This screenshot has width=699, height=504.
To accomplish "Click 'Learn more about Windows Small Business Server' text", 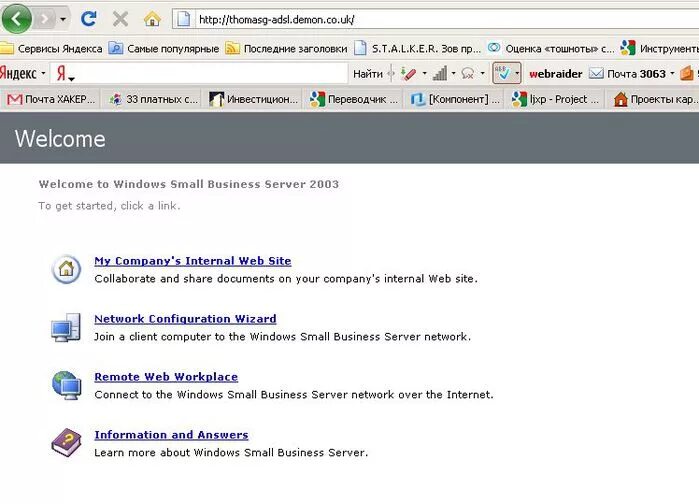I will (231, 453).
